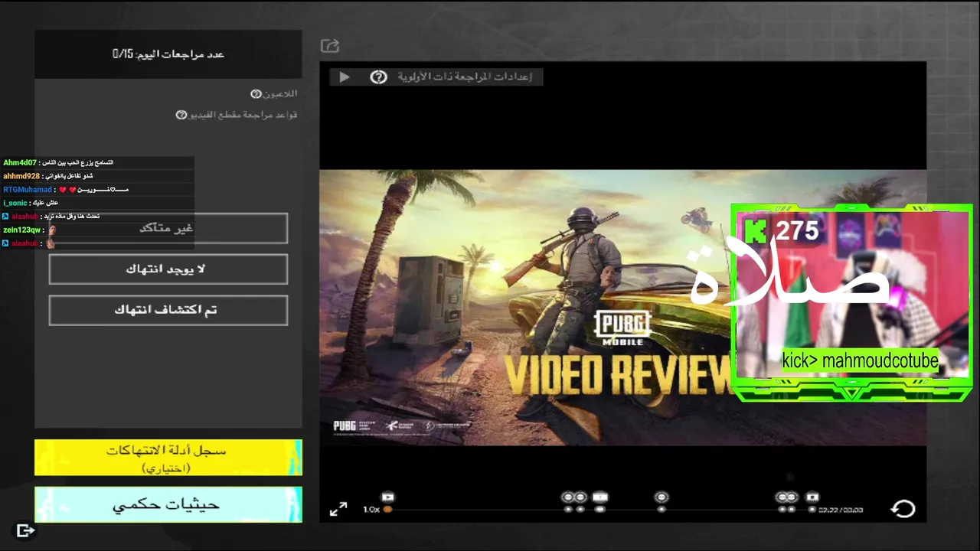Play the priority review settings video

click(345, 77)
